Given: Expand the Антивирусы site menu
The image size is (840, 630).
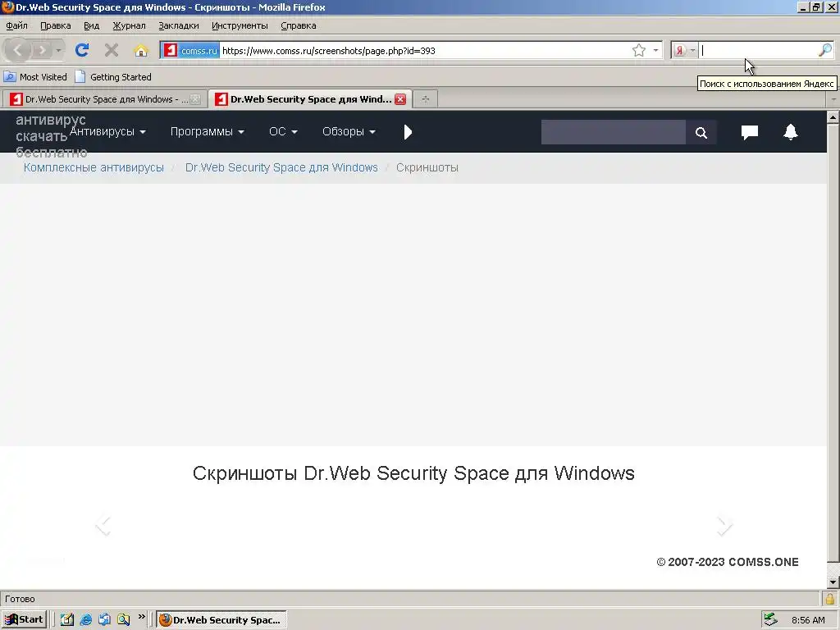Looking at the screenshot, I should (107, 132).
